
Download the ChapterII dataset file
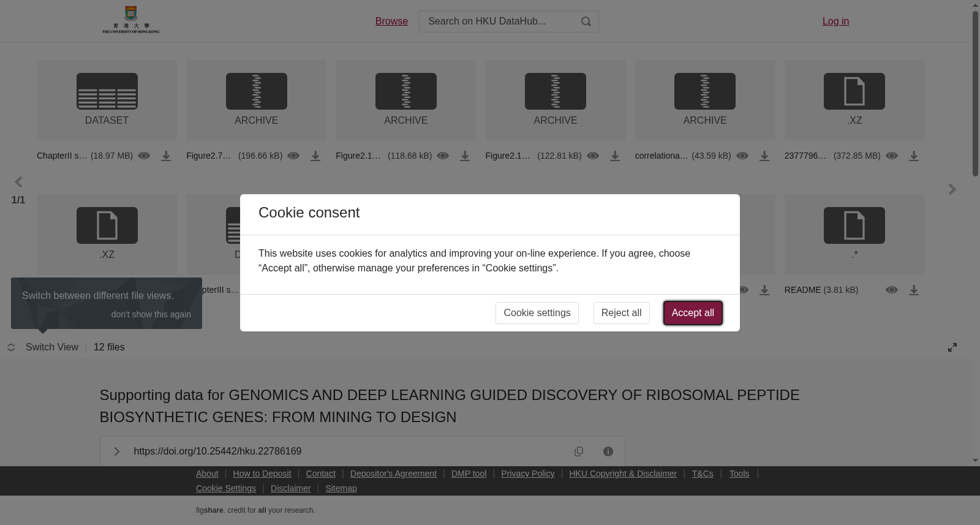coord(166,156)
